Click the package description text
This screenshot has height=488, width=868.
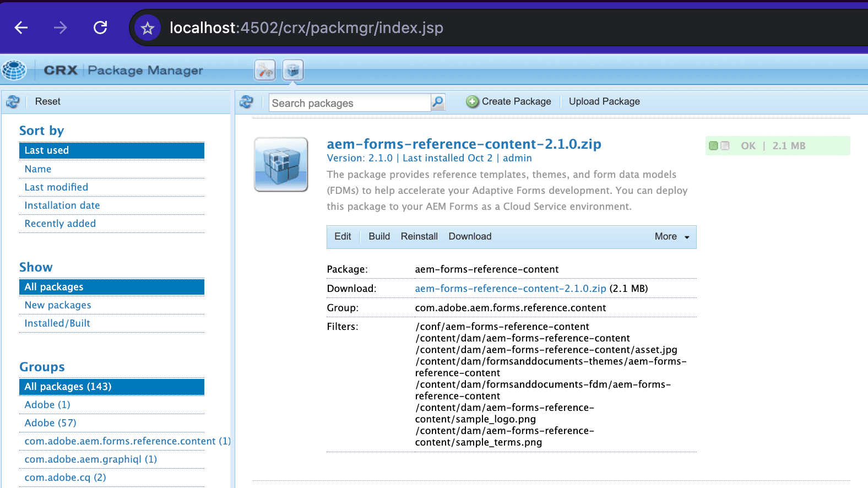[507, 191]
